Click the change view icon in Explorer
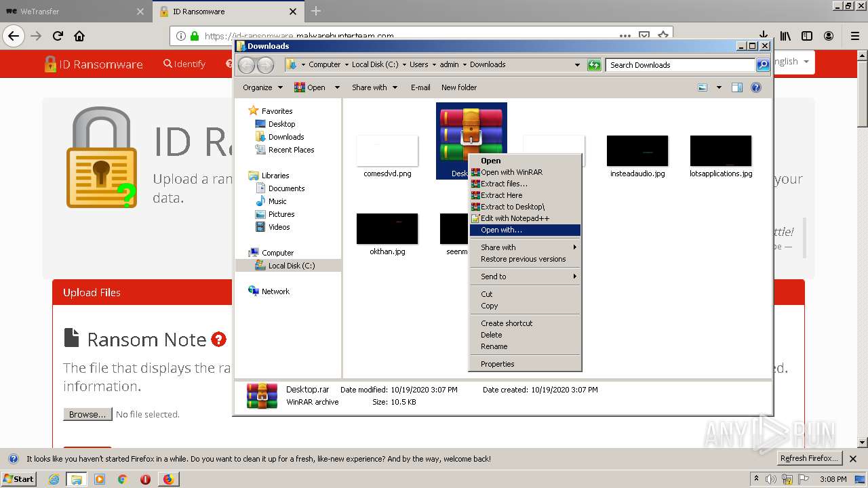This screenshot has height=488, width=868. [x=703, y=87]
